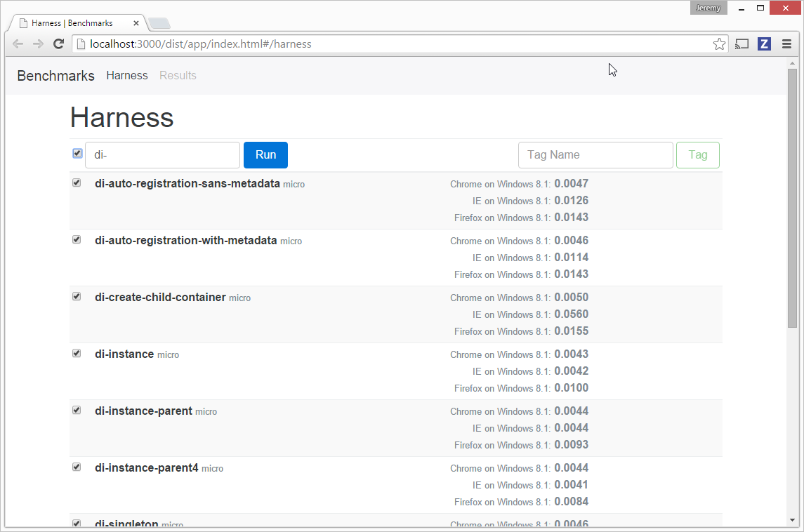The image size is (804, 532).
Task: Click di-auto-registration-with-metadata benchmark name
Action: click(x=185, y=240)
